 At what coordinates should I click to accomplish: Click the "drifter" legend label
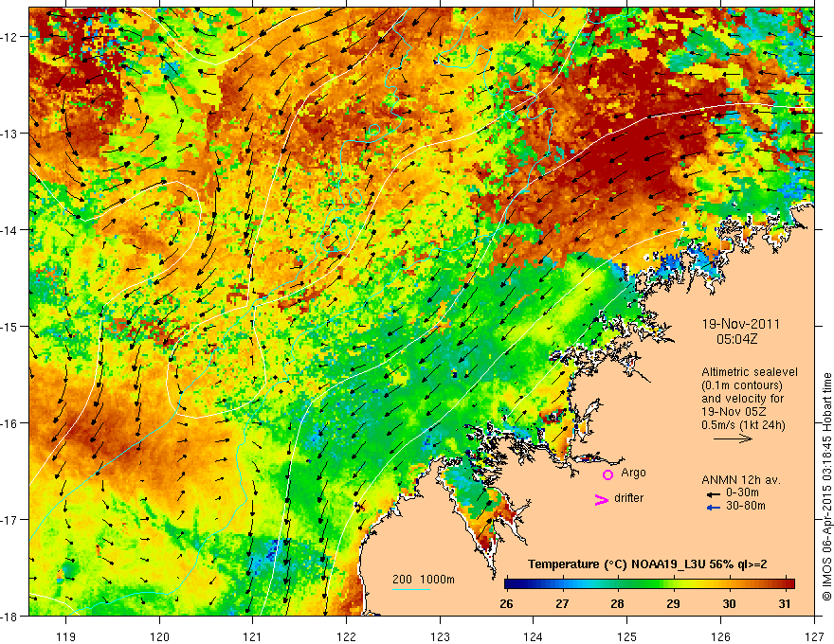click(x=628, y=498)
